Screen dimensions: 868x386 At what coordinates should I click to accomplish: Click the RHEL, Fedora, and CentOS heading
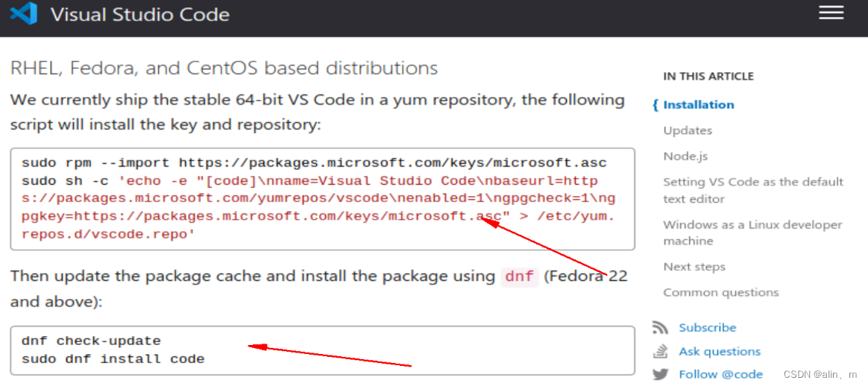[x=224, y=69]
